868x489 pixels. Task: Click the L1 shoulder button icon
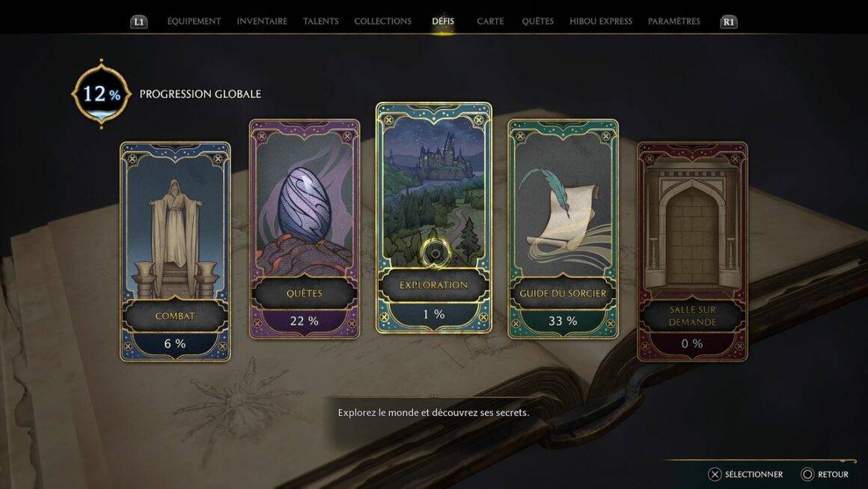click(138, 22)
